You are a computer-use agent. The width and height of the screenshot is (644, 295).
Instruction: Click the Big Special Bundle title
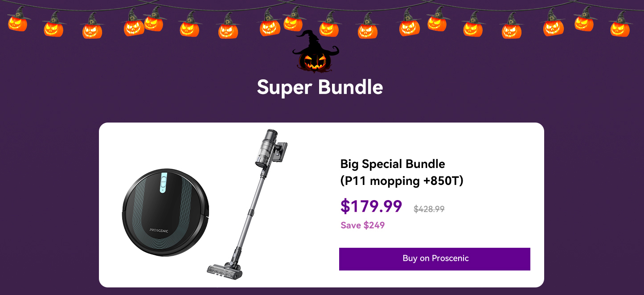tap(393, 164)
